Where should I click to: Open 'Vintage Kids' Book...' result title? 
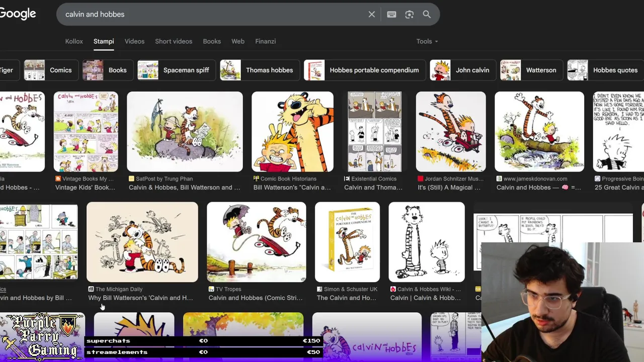pos(85,188)
